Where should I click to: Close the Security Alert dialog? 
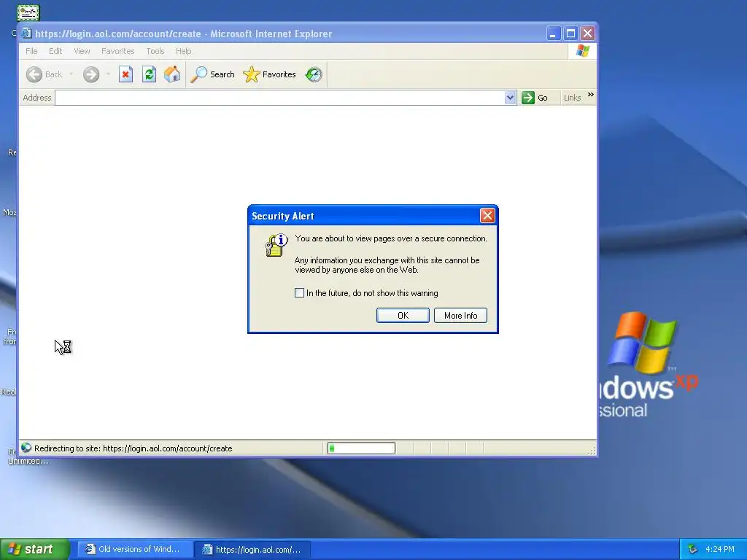coord(487,216)
